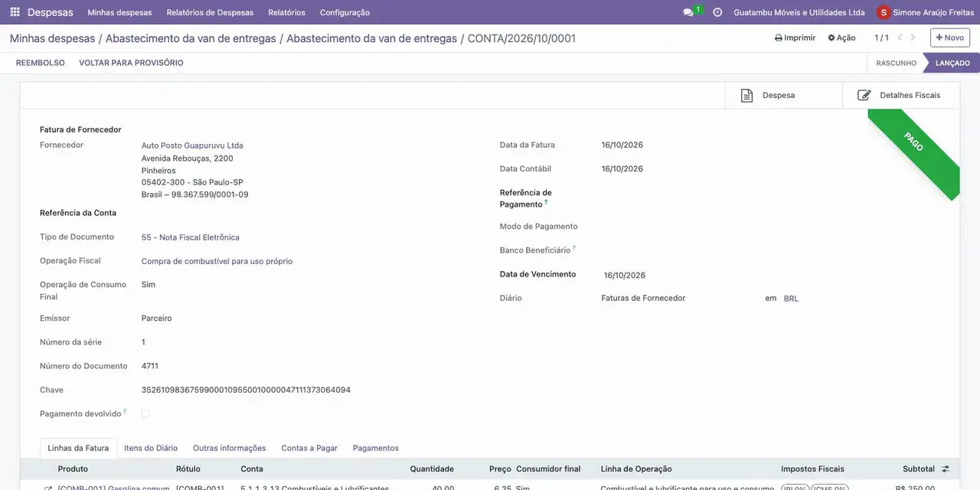This screenshot has height=490, width=980.
Task: Click the Despesas app title
Action: point(51,12)
